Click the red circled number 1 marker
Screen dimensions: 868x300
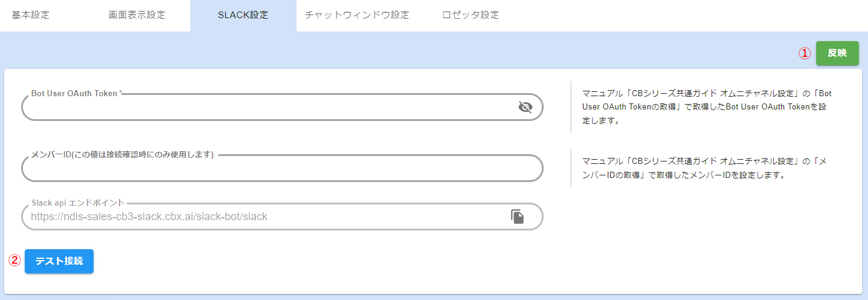(804, 53)
